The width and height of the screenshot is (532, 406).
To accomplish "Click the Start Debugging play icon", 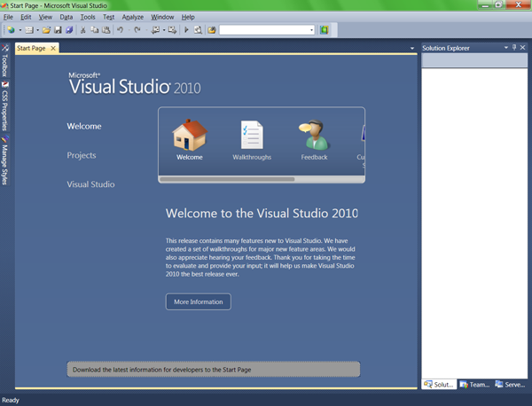I will pyautogui.click(x=186, y=30).
